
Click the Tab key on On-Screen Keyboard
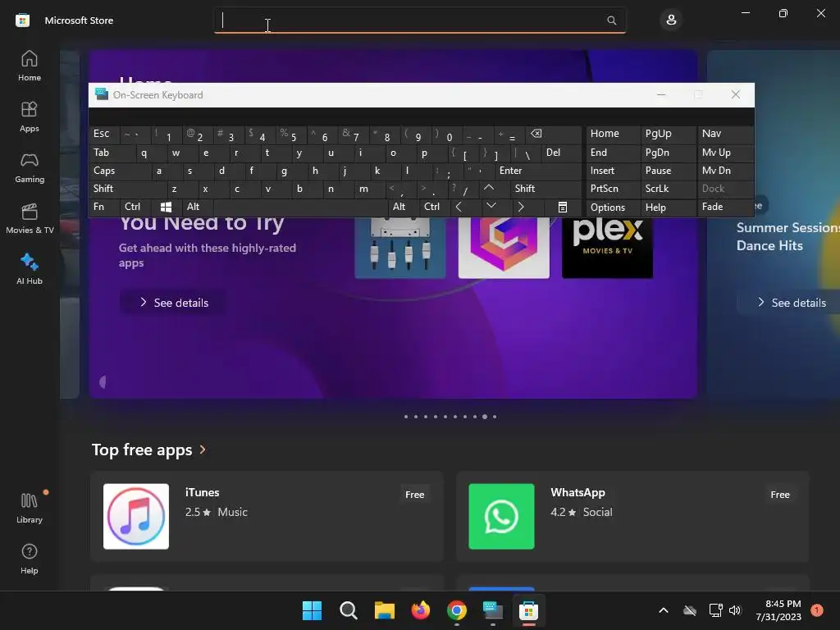point(112,153)
